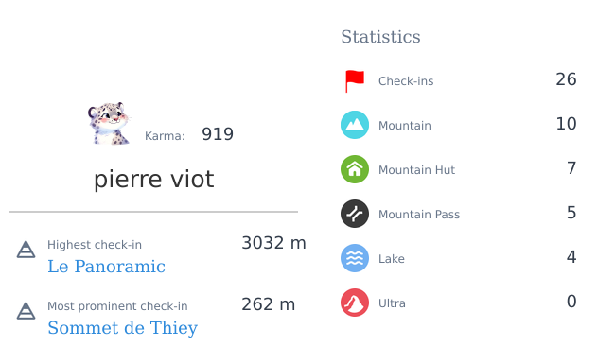Open the Le Panoramic link

click(x=106, y=267)
